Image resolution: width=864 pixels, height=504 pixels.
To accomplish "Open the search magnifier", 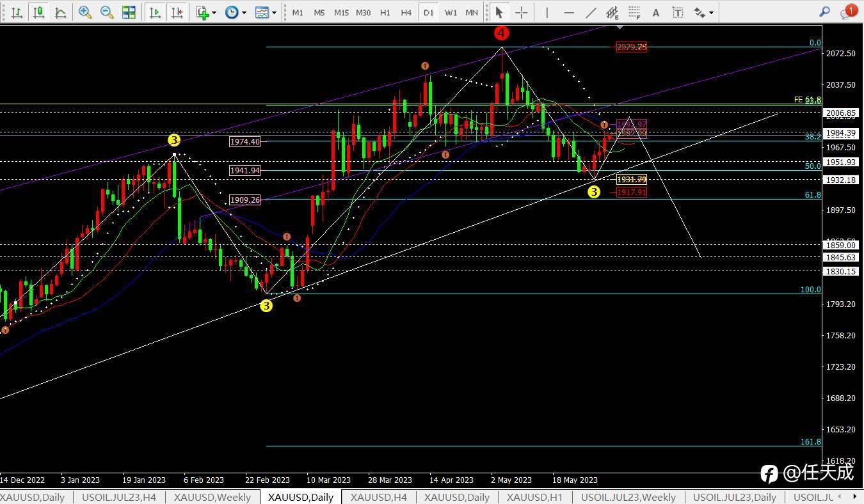I will [x=825, y=12].
